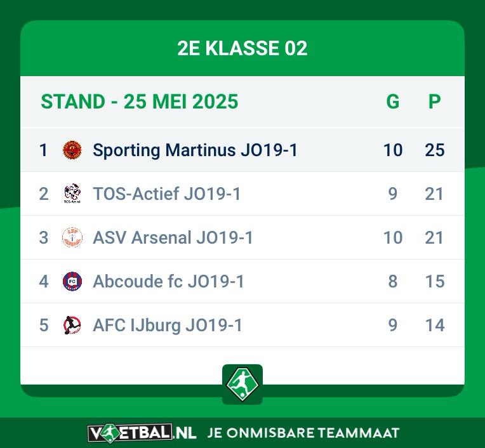Open ASV Arsenal JO19-1 team row
The width and height of the screenshot is (485, 448).
(242, 237)
